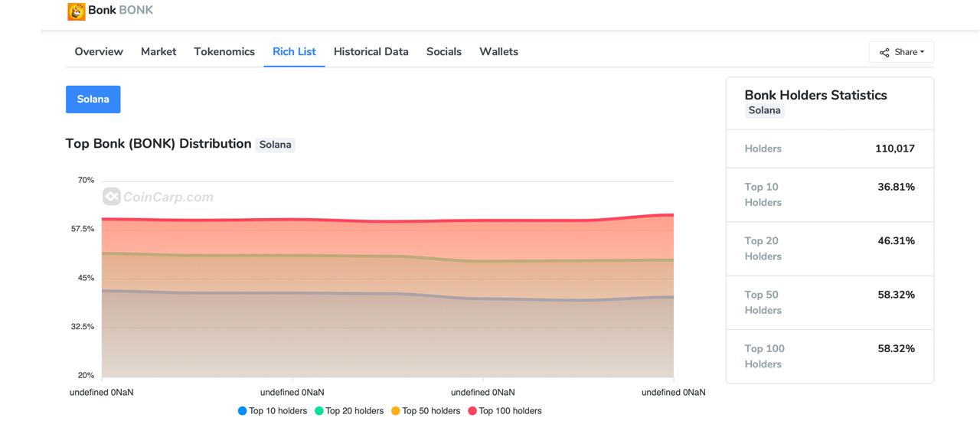980x421 pixels.
Task: Switch to the Overview tab
Action: (x=99, y=51)
